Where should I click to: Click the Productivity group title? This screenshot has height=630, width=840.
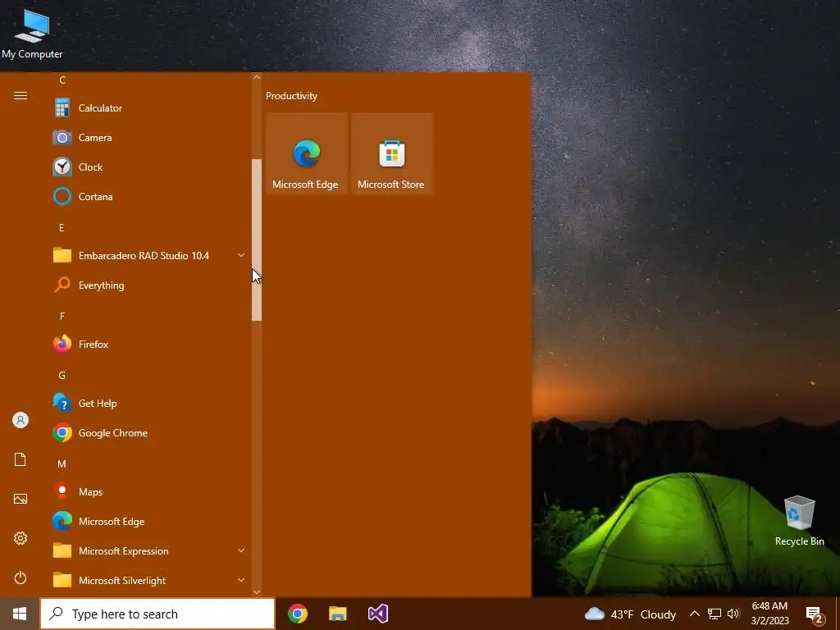click(291, 96)
